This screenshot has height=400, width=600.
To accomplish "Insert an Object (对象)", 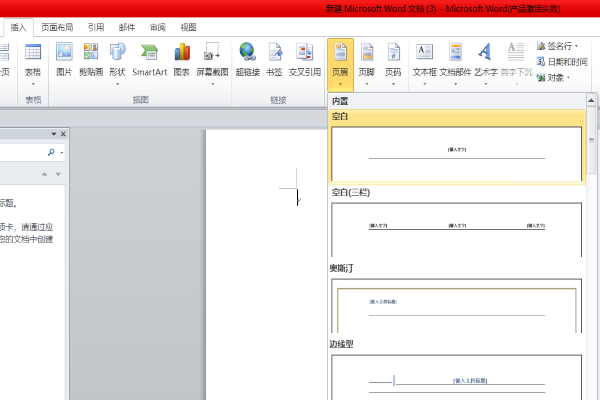I will 553,78.
